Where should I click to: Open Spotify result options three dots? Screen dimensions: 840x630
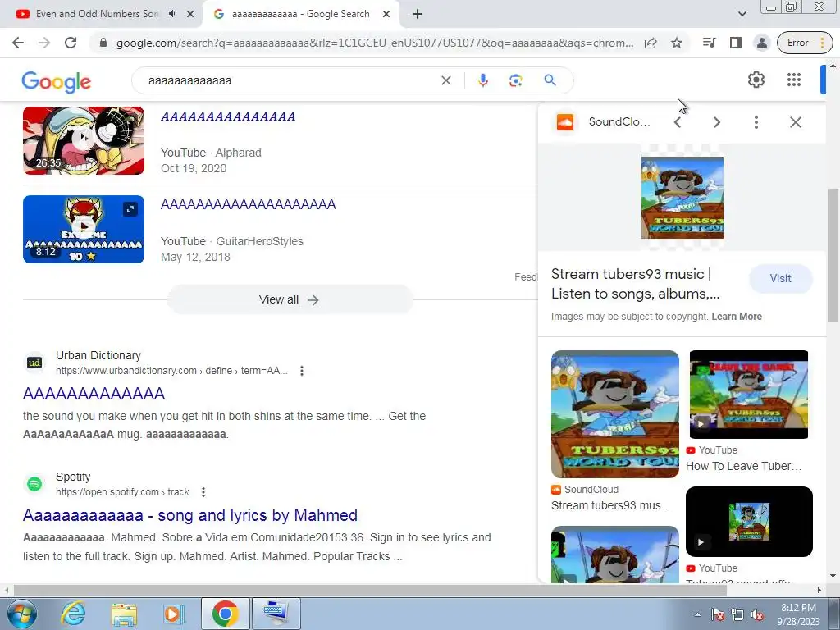tap(203, 492)
